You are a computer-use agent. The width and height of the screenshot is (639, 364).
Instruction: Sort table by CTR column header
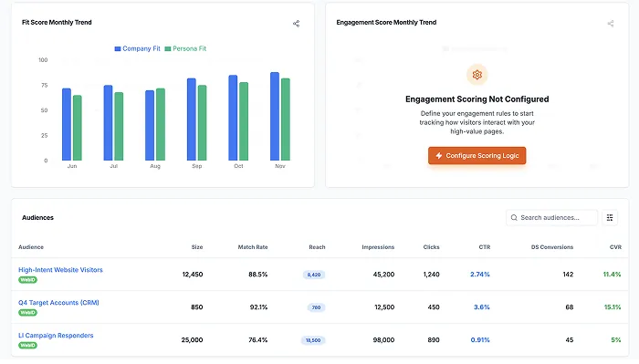tap(484, 247)
